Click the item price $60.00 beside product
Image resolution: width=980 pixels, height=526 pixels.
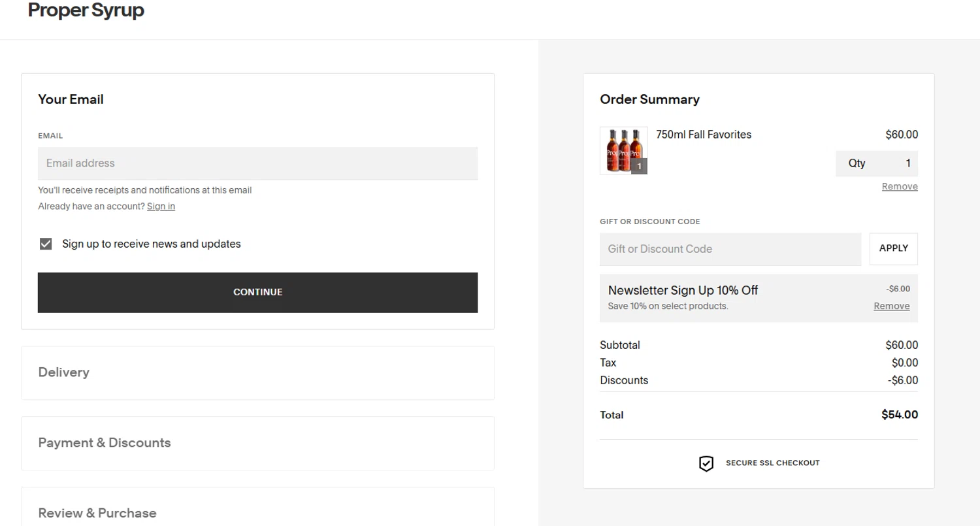tap(902, 135)
